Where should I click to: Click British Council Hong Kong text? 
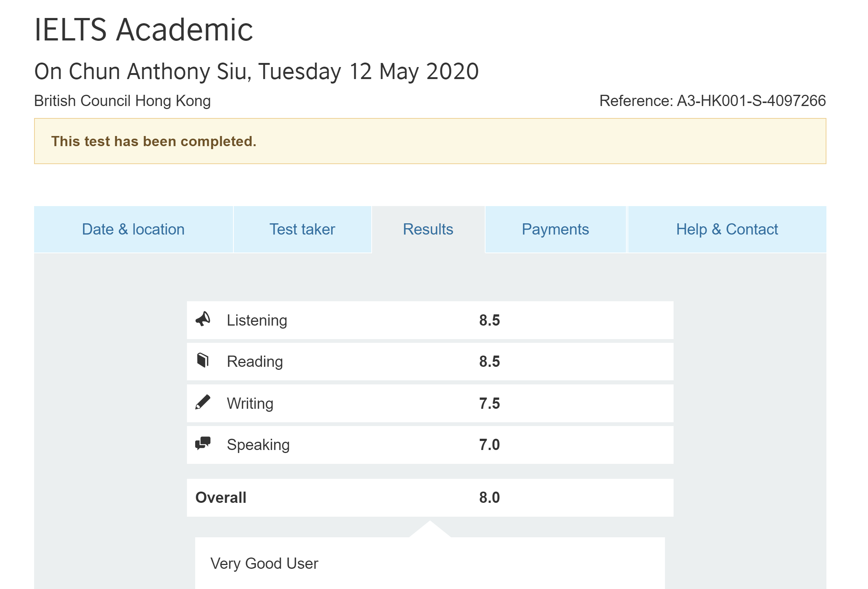tap(123, 101)
